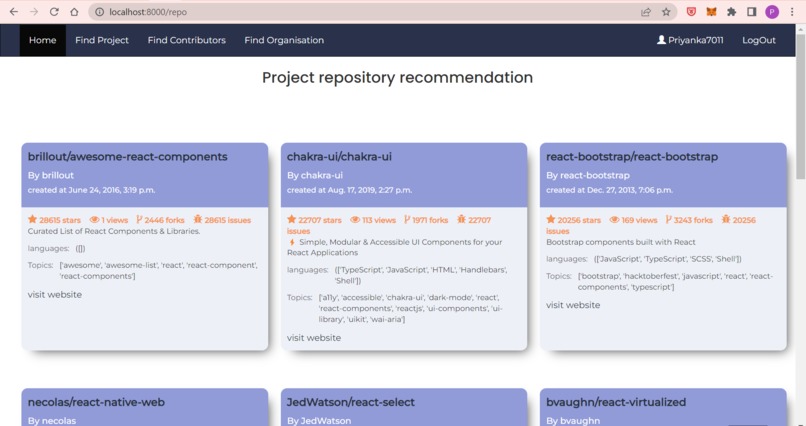Click 'Project repository recommendation' heading

point(397,78)
